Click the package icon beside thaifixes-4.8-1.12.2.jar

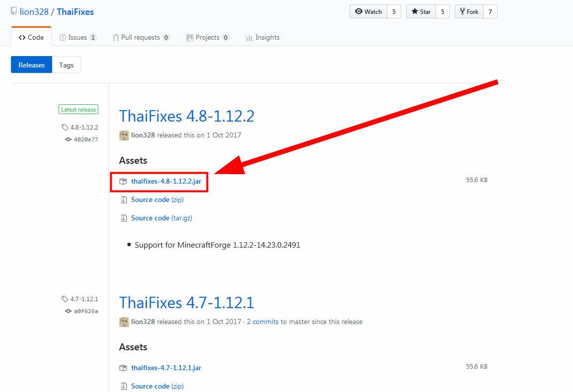(123, 182)
